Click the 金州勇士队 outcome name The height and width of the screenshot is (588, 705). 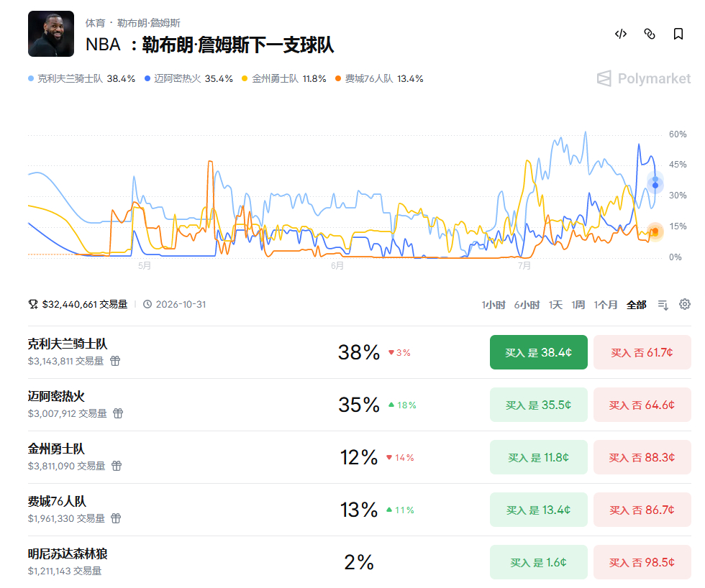point(56,449)
